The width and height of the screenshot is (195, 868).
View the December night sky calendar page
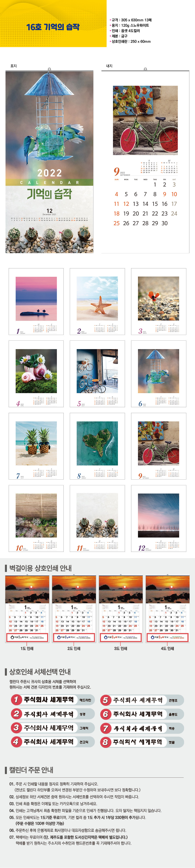pyautogui.click(x=158, y=518)
